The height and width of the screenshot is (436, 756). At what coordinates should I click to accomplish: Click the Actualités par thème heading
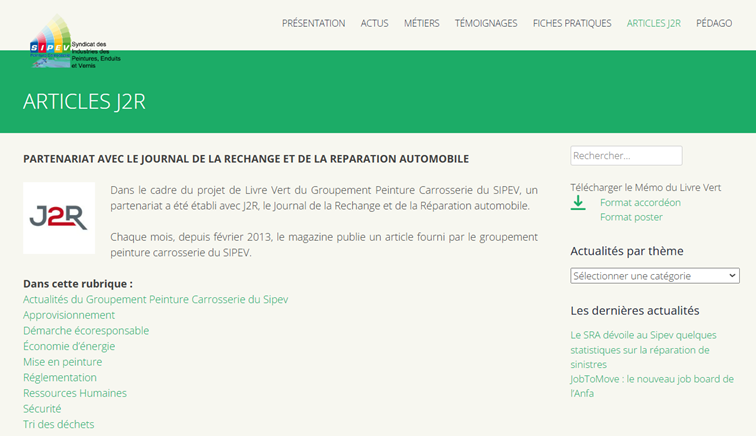(x=626, y=251)
